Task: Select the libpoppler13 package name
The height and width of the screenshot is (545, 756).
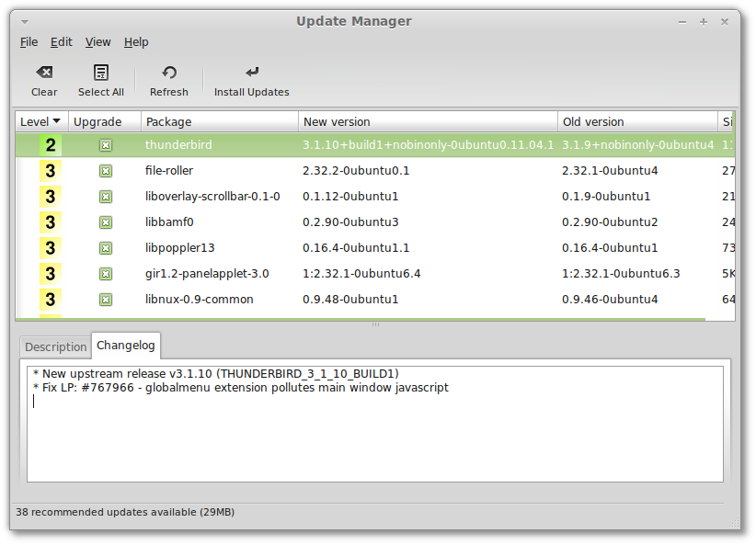Action: tap(180, 248)
